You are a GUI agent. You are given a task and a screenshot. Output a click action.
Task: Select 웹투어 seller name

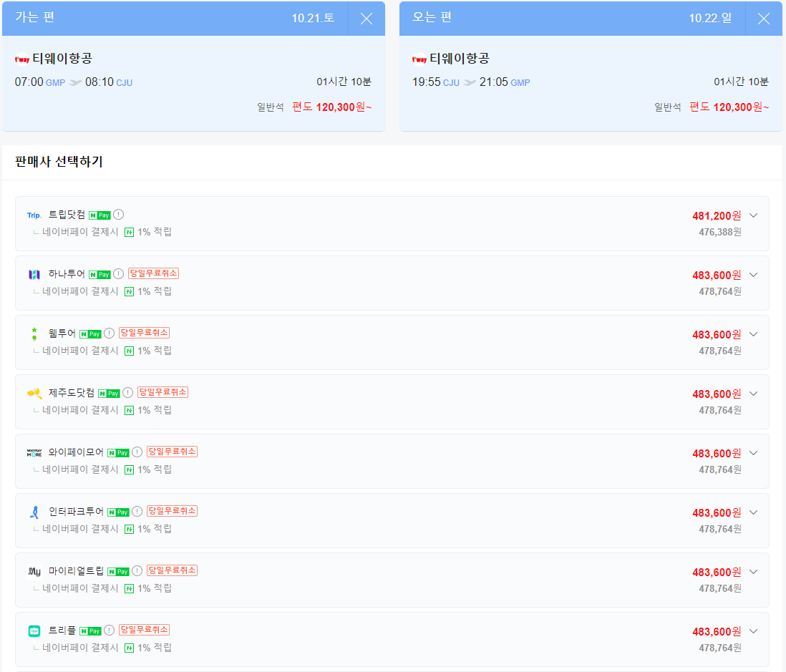[62, 333]
